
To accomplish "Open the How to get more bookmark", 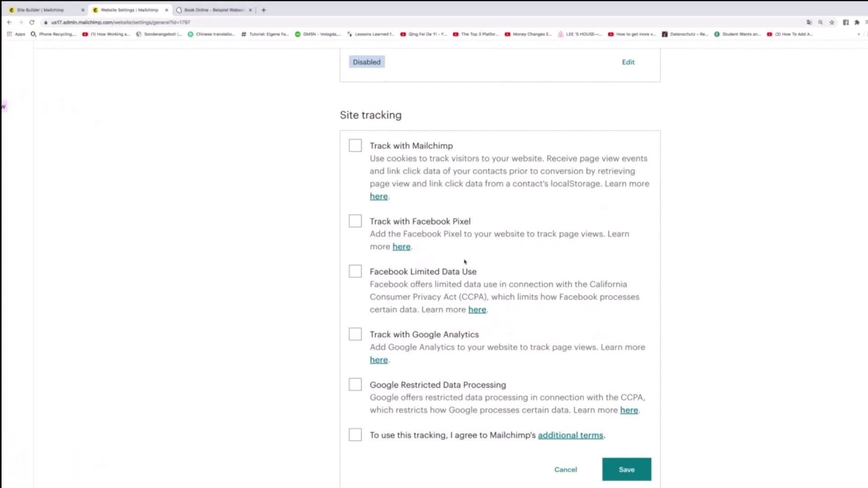I will pyautogui.click(x=632, y=34).
